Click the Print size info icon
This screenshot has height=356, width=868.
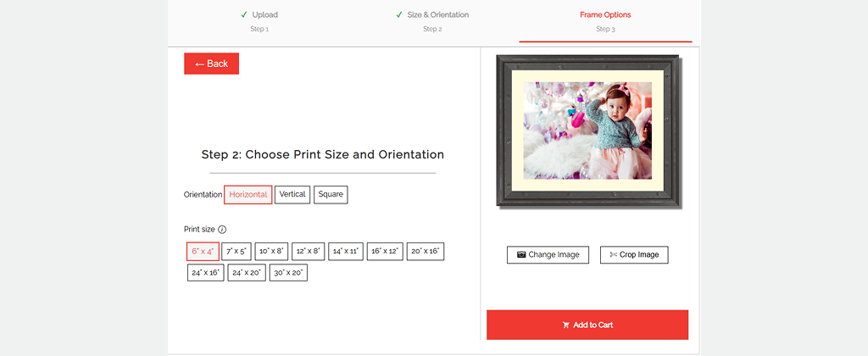(x=222, y=230)
